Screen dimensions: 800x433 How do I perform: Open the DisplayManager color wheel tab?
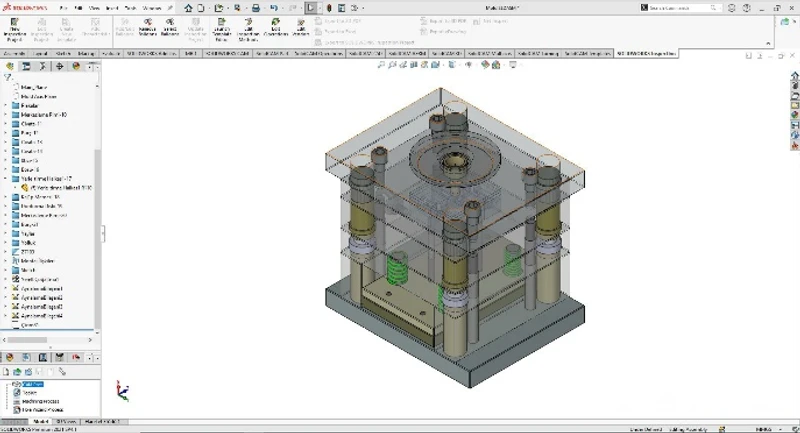[x=76, y=66]
